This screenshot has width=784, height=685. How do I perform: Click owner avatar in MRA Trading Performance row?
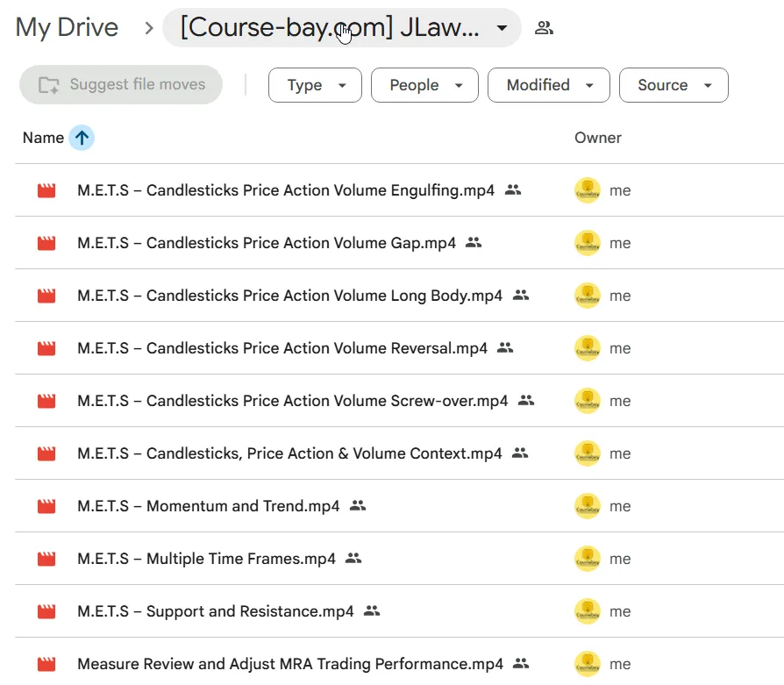tap(588, 664)
